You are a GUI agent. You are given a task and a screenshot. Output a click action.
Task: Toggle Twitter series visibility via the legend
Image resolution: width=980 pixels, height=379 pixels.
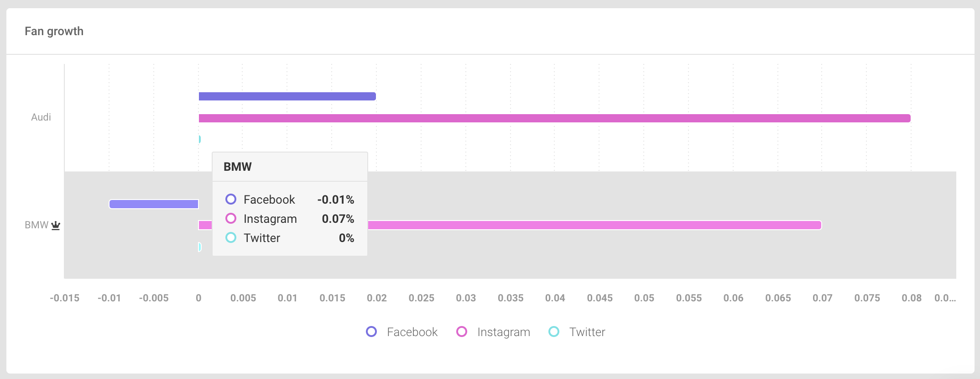point(587,332)
